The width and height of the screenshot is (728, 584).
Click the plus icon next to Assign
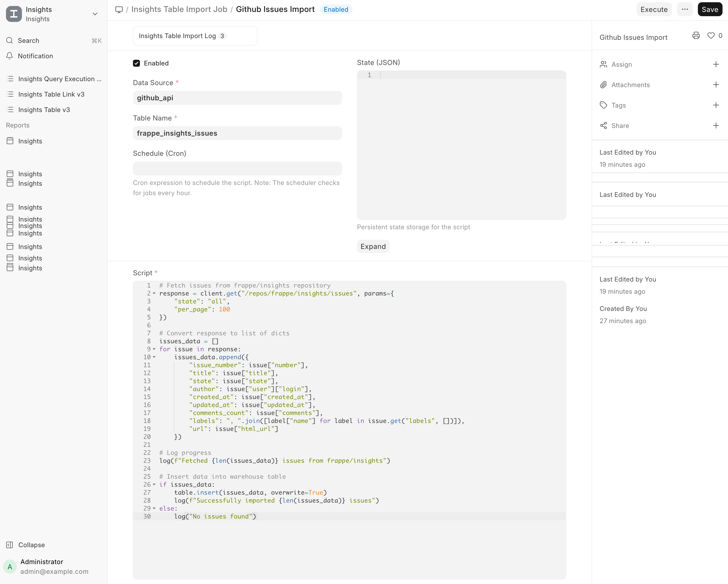[716, 64]
